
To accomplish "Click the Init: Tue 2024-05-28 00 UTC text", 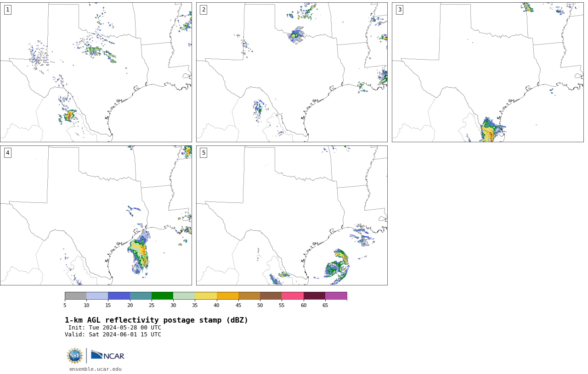I will point(115,328).
